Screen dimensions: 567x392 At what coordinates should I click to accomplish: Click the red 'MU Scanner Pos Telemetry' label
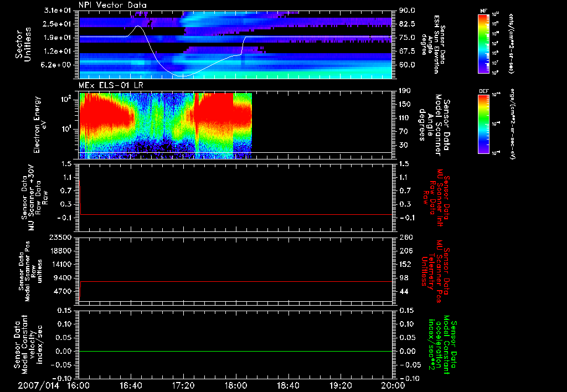point(435,271)
